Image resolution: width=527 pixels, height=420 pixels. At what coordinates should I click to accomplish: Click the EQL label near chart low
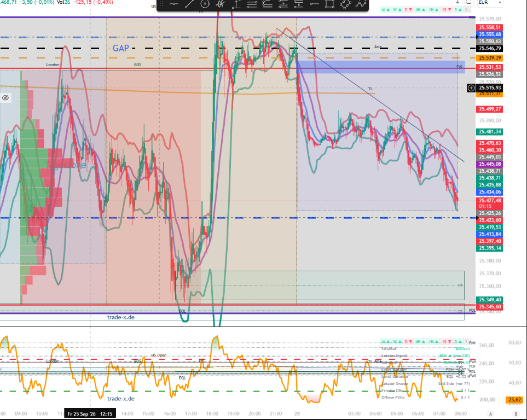tap(182, 311)
